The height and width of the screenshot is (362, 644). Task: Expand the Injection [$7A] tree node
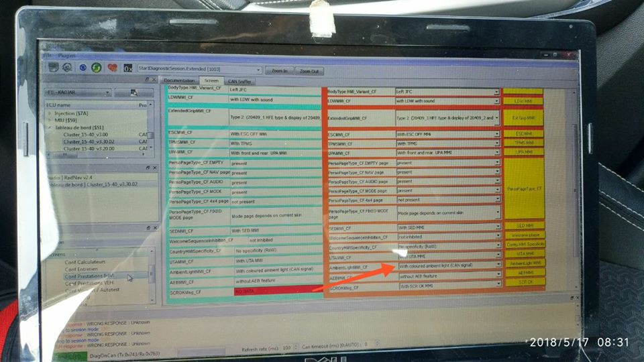tap(50, 113)
